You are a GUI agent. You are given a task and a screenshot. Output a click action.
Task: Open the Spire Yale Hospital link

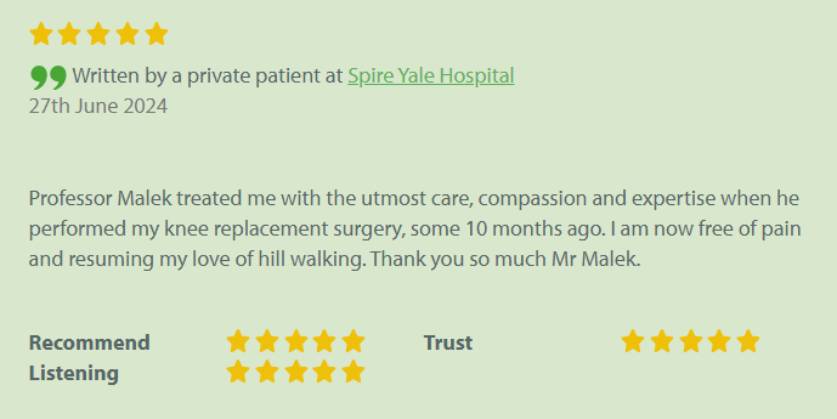tap(430, 76)
